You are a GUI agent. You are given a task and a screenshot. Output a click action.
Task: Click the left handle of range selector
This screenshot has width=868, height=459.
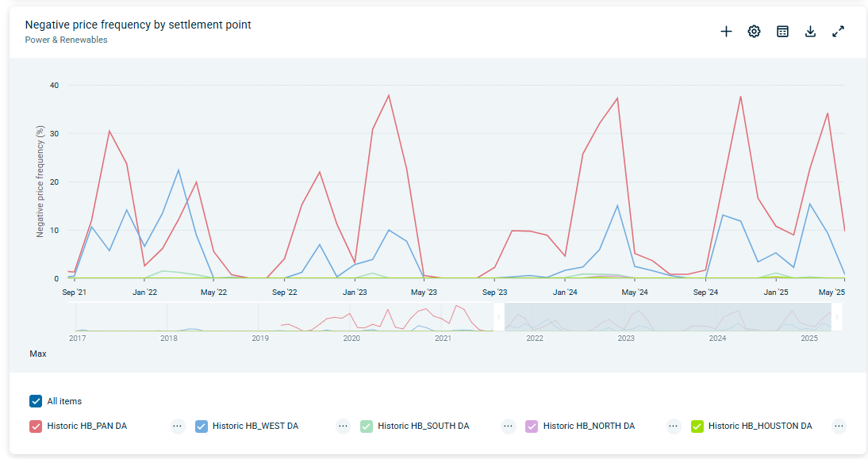(x=499, y=317)
